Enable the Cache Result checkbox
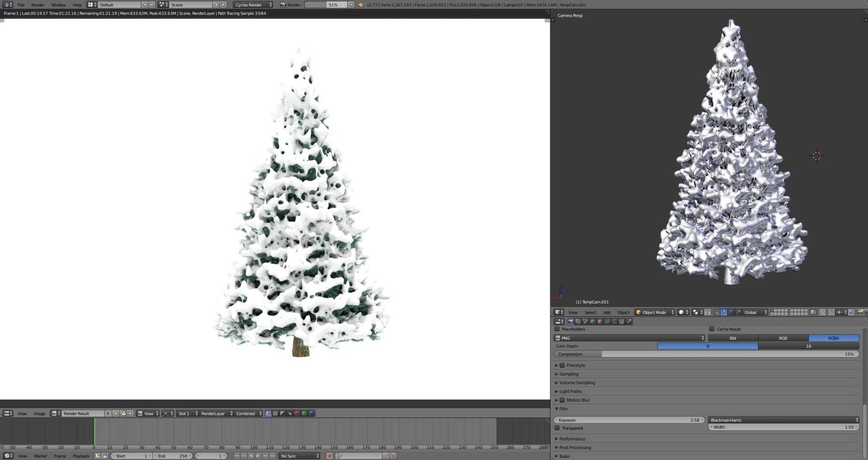The height and width of the screenshot is (460, 868). point(712,329)
